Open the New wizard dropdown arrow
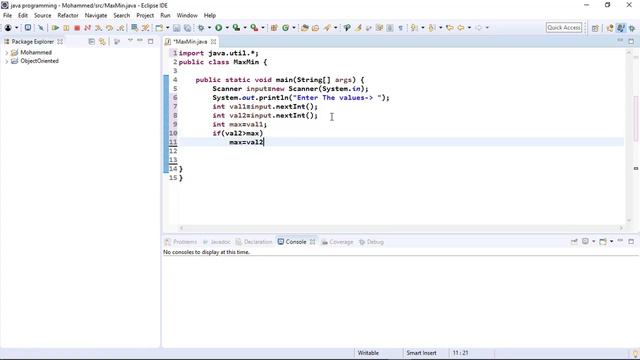Image resolution: width=640 pixels, height=360 pixels. [x=167, y=28]
